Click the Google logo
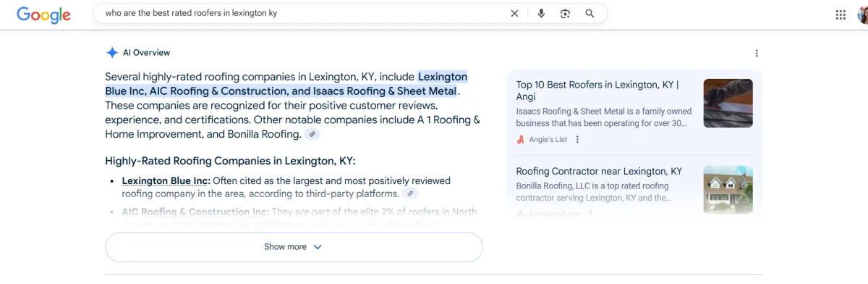This screenshot has height=284, width=868. [x=43, y=14]
